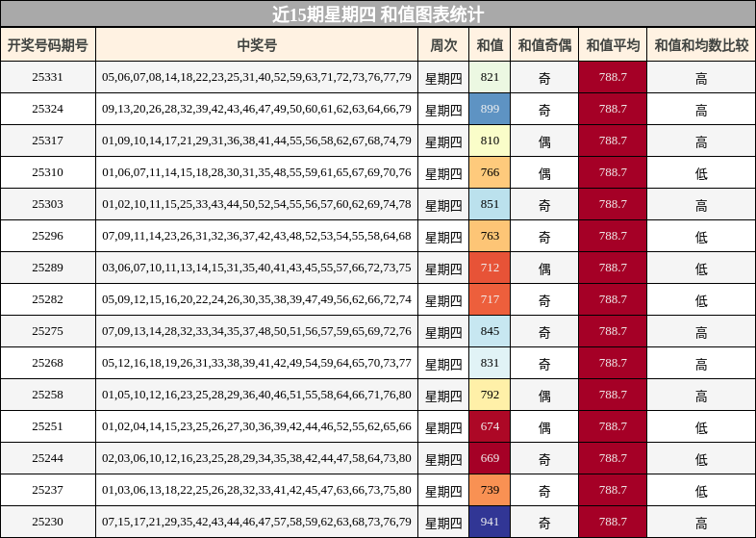Click the sum value cell 845
Screen dimensions: 756x538
(490, 331)
